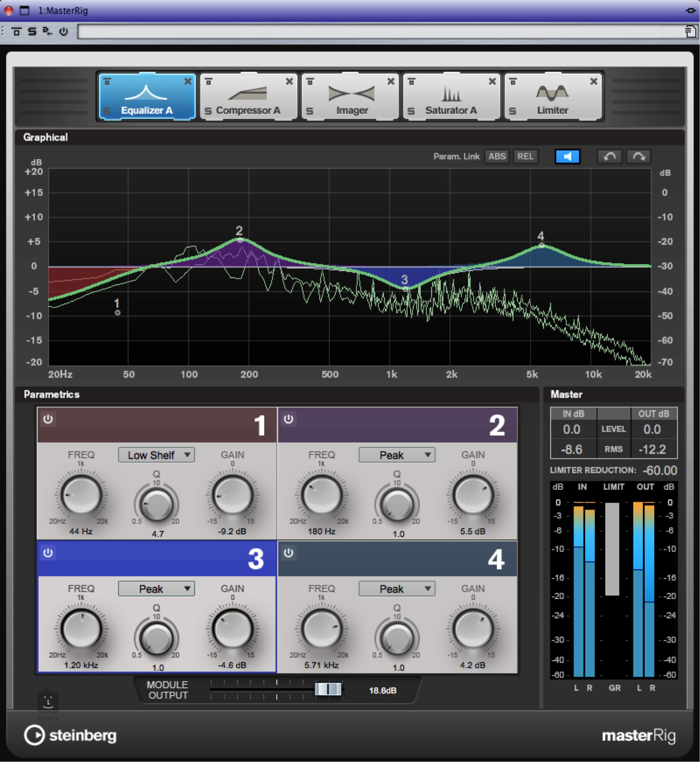Toggle band 1 power button
700x762 pixels.
(48, 419)
